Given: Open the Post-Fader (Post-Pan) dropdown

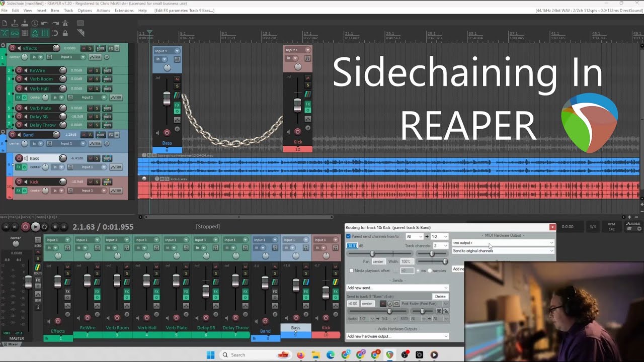Looking at the screenshot, I should 425,304.
